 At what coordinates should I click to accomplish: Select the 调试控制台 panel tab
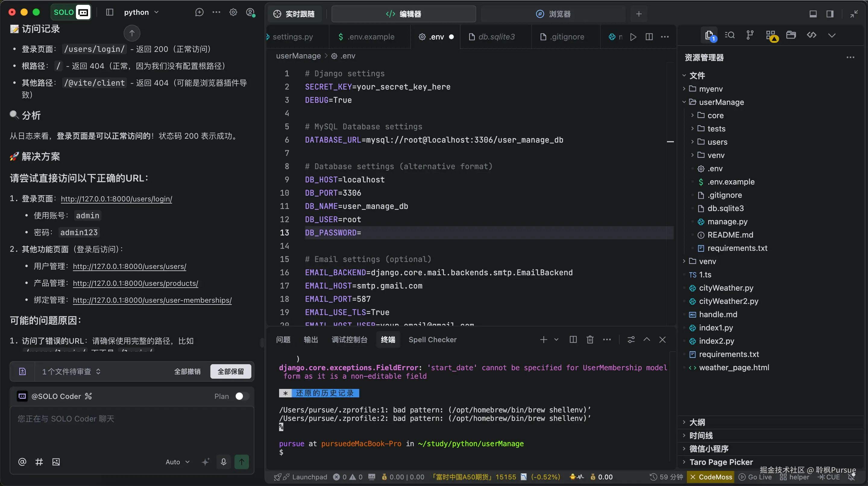[x=349, y=339]
